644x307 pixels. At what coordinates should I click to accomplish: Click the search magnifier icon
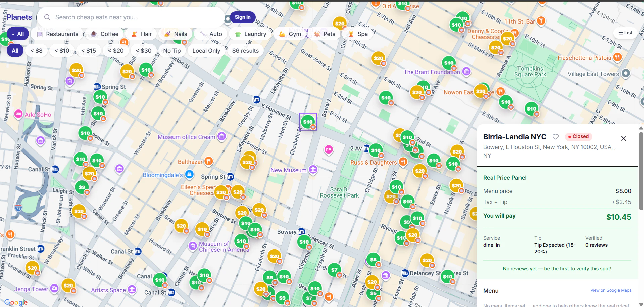47,17
